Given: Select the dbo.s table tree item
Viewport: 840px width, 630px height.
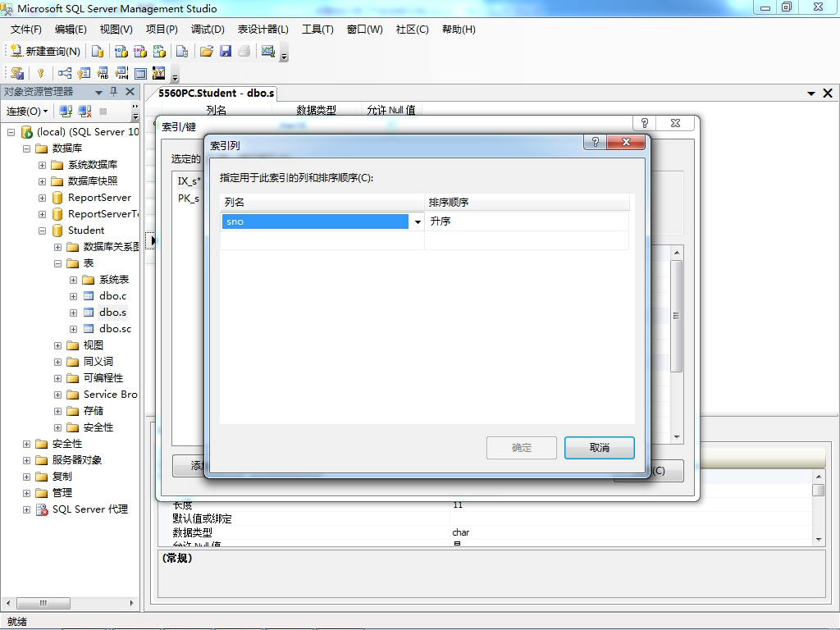Looking at the screenshot, I should click(x=112, y=313).
